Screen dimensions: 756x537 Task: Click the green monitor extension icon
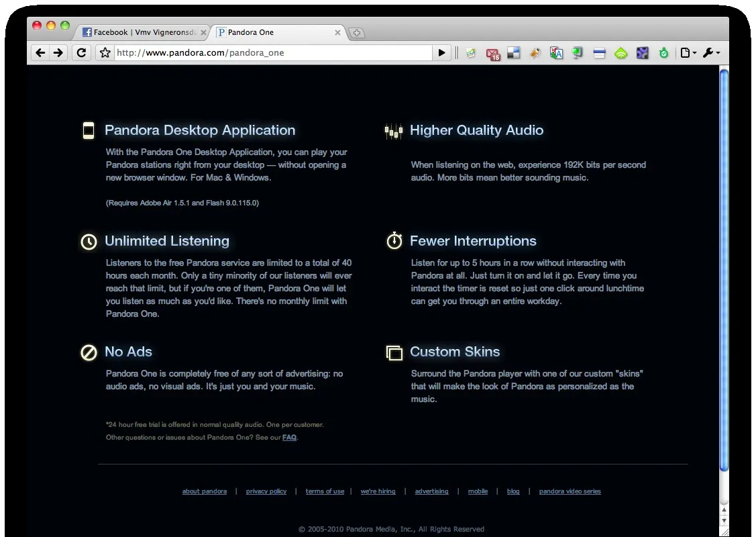click(577, 52)
